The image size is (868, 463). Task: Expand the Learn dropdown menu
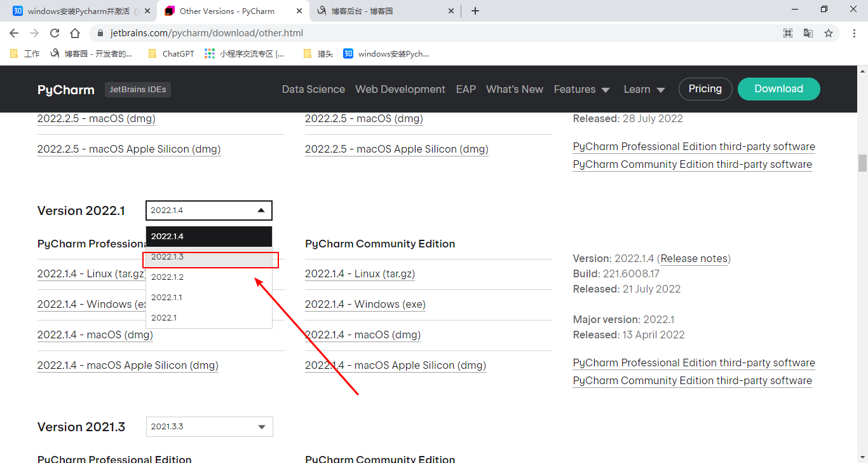pyautogui.click(x=644, y=90)
